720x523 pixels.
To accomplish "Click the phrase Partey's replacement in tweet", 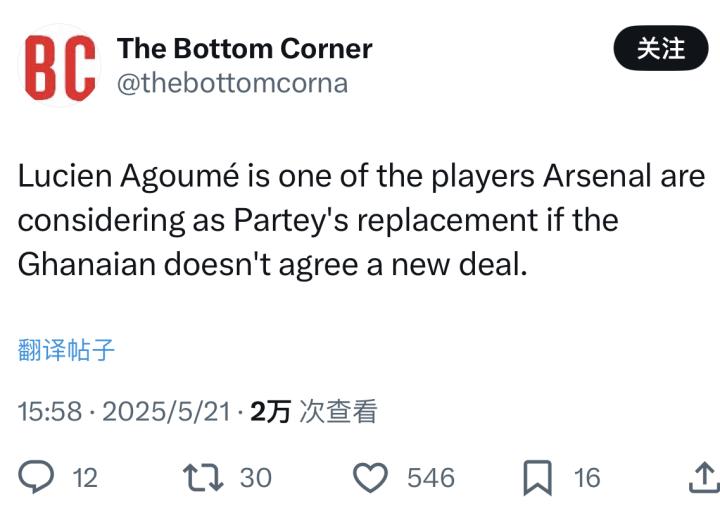I will [390, 220].
